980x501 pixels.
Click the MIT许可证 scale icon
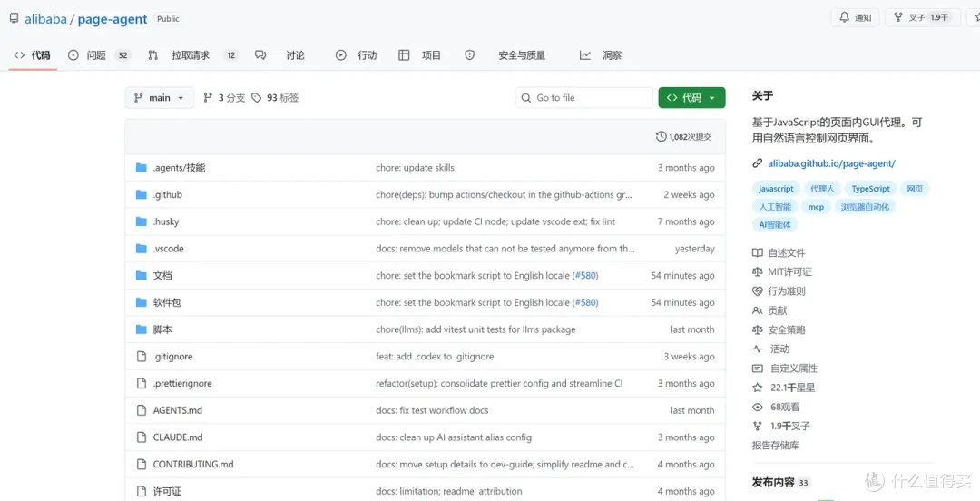pyautogui.click(x=758, y=272)
